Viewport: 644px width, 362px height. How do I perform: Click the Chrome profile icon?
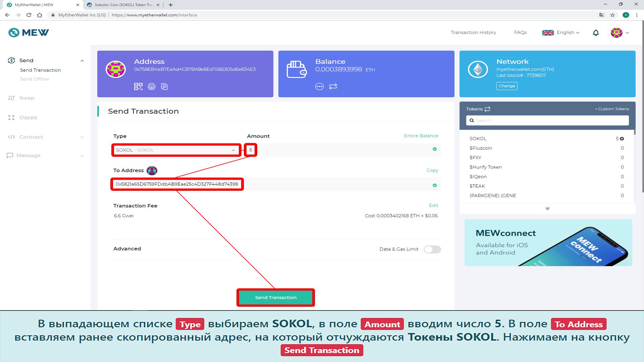pos(626,15)
